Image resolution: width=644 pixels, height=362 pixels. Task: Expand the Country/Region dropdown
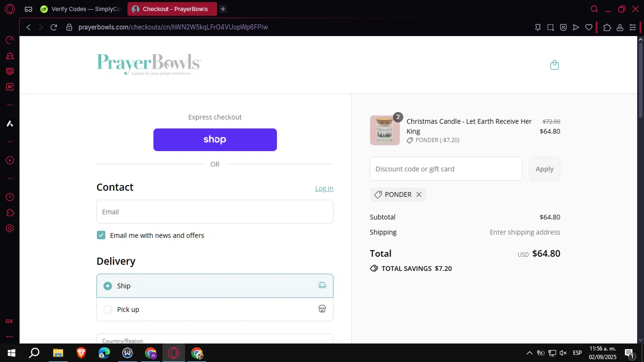click(x=215, y=339)
